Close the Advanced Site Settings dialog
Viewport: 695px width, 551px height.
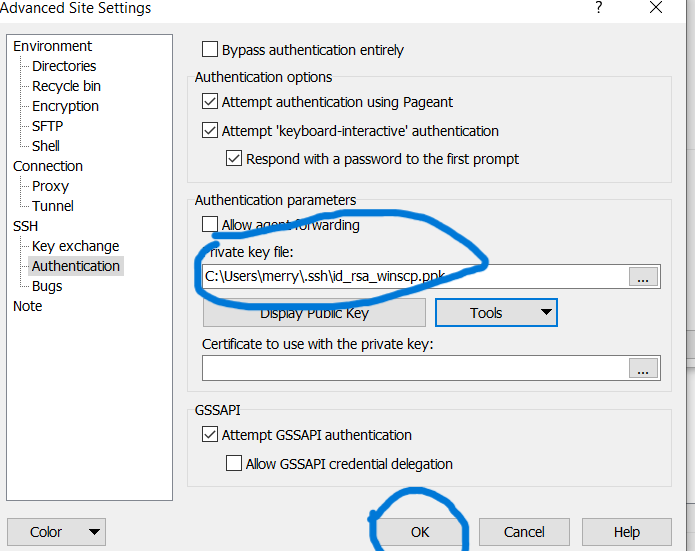[x=656, y=8]
